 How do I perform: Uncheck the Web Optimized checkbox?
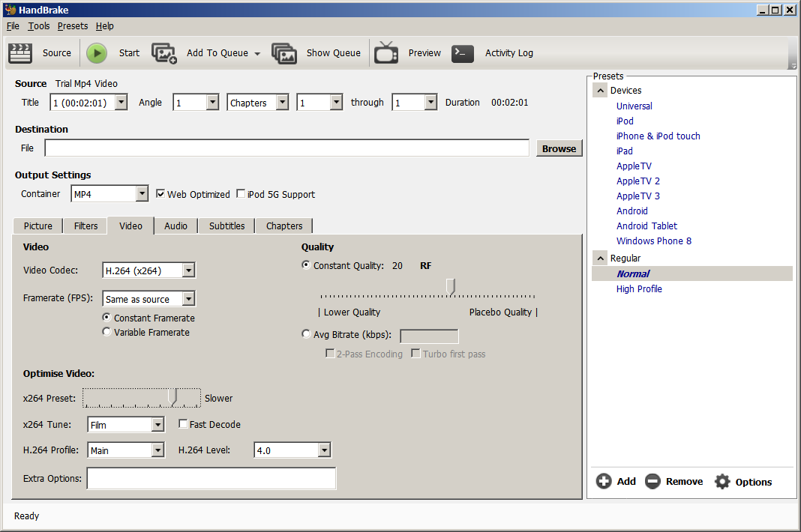[160, 194]
